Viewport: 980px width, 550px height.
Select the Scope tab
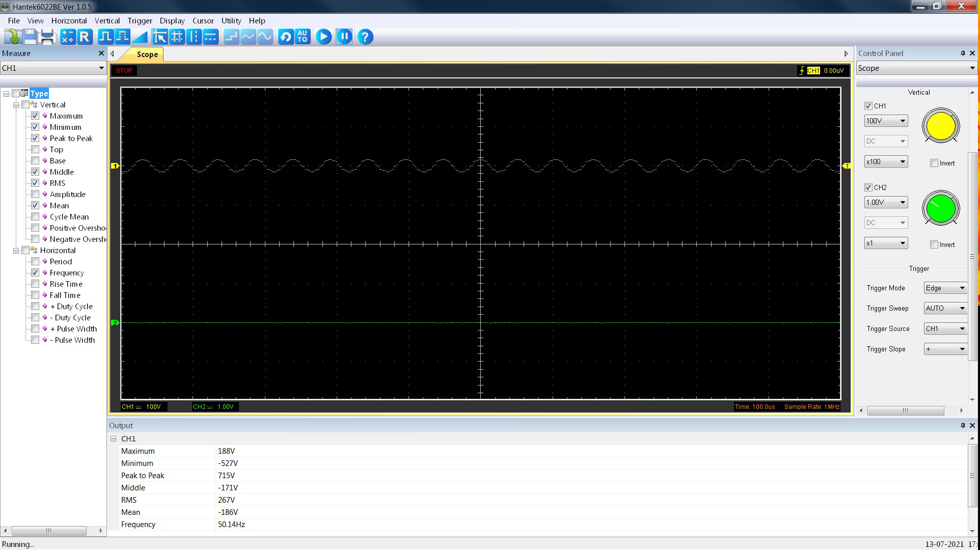click(x=147, y=54)
